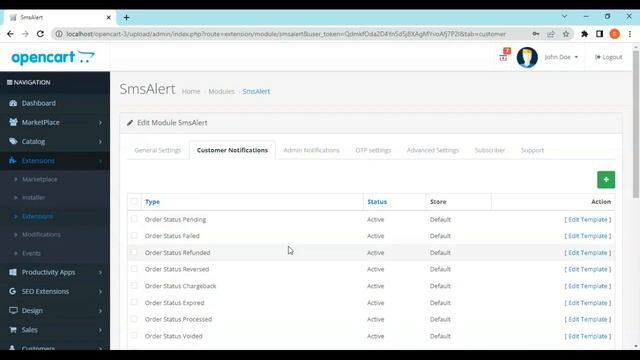Image resolution: width=640 pixels, height=360 pixels.
Task: Click the MarketPlace people icon in sidebar
Action: click(13, 122)
